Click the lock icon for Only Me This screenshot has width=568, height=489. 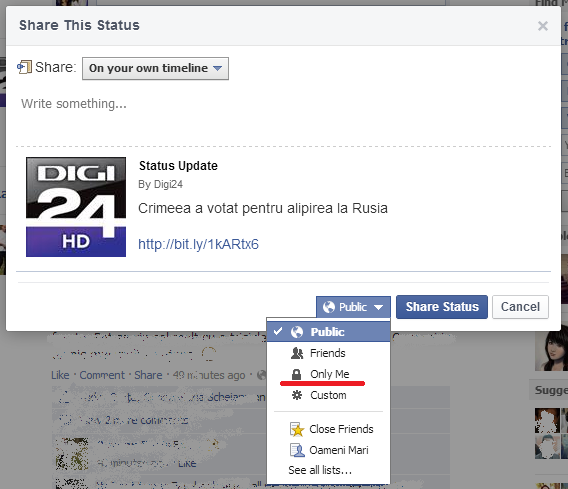click(x=297, y=374)
